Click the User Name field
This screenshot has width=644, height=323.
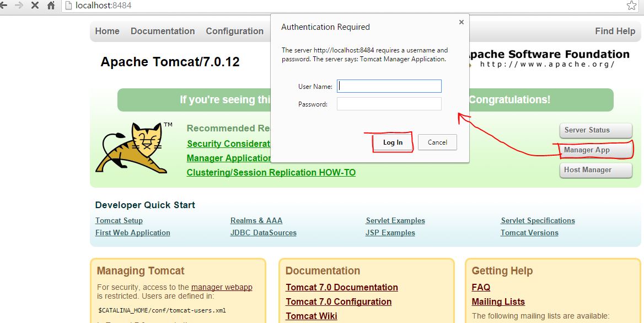point(389,86)
